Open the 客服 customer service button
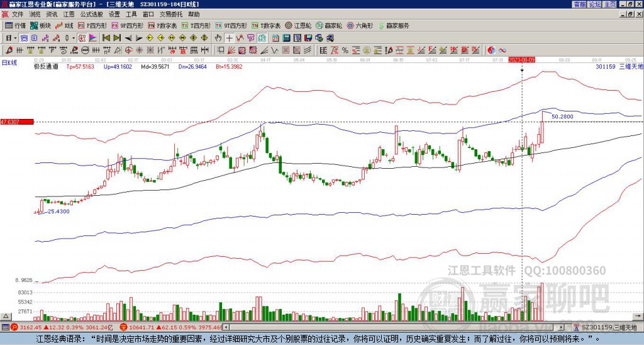Viewport: 644px width, 345px height. tap(579, 4)
